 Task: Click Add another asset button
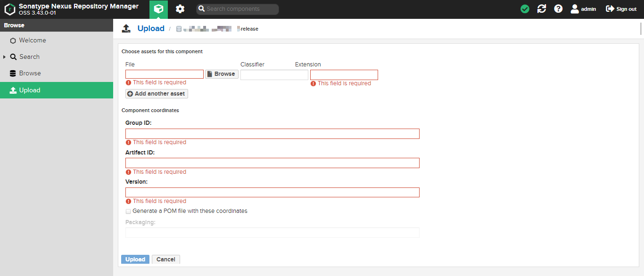click(x=157, y=94)
